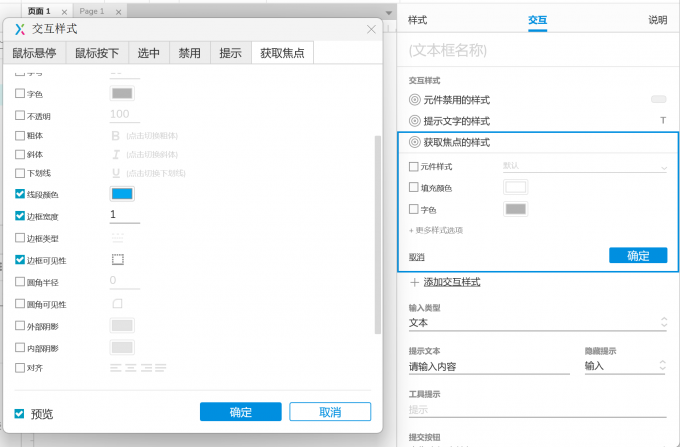Enable 边框类型 checkbox
This screenshot has height=447, width=680.
20,238
